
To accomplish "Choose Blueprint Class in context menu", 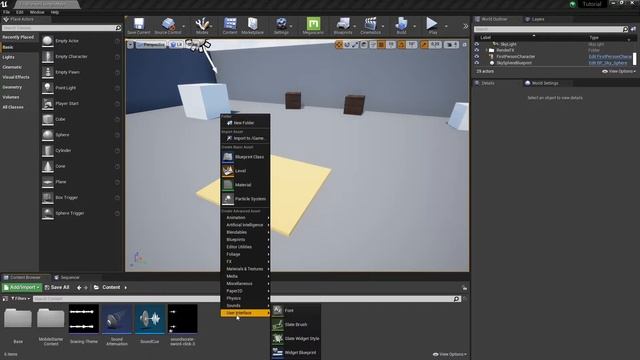I will point(245,157).
